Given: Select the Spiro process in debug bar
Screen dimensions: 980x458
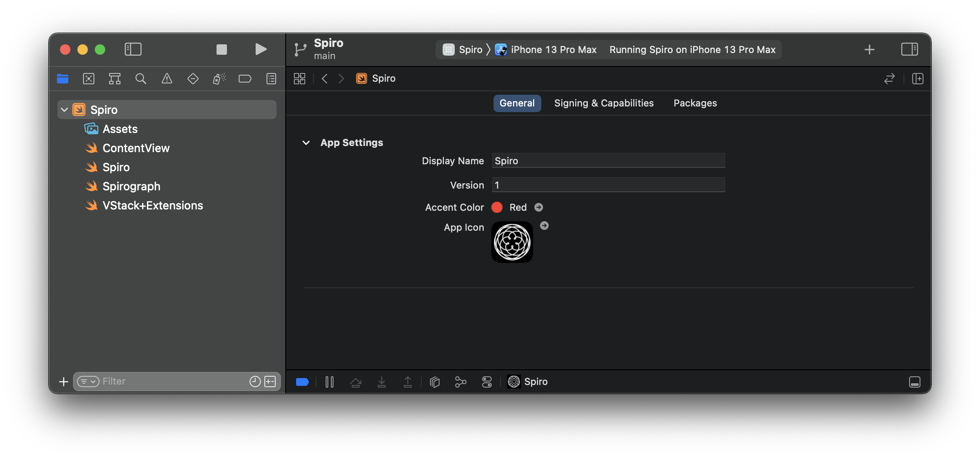Looking at the screenshot, I should pyautogui.click(x=527, y=382).
